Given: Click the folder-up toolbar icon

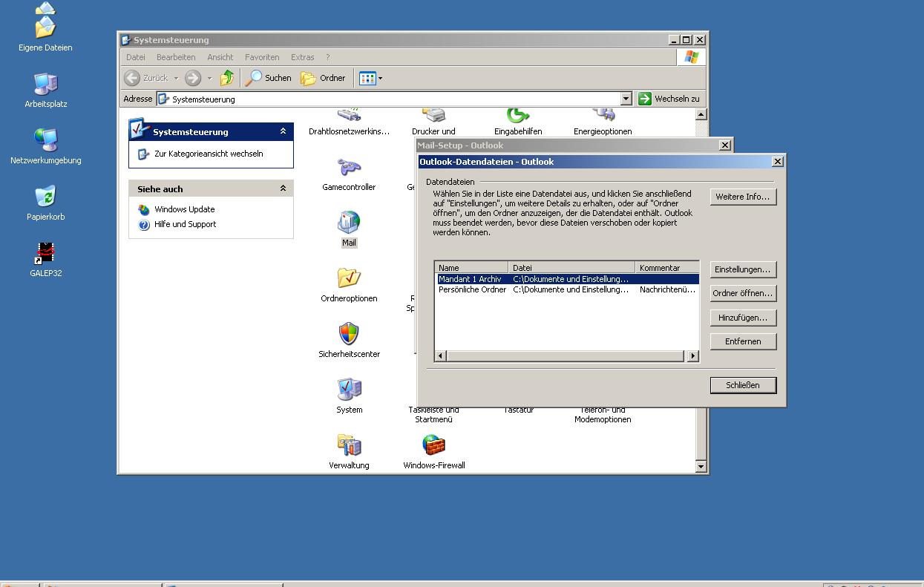Looking at the screenshot, I should click(x=227, y=78).
